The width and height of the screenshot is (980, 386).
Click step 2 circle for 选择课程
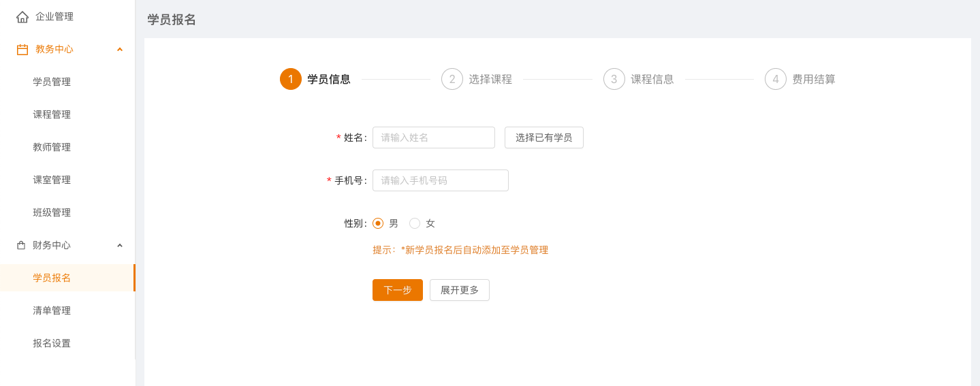tap(452, 79)
